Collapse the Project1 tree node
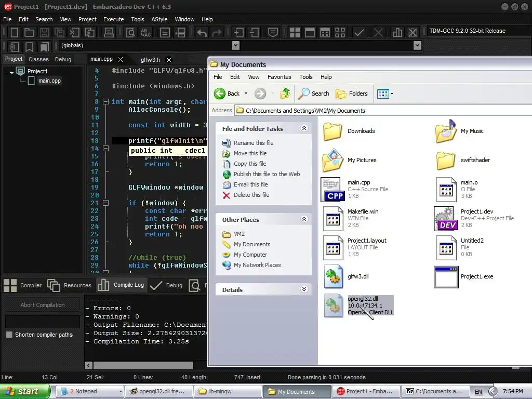This screenshot has height=399, width=532. 11,72
